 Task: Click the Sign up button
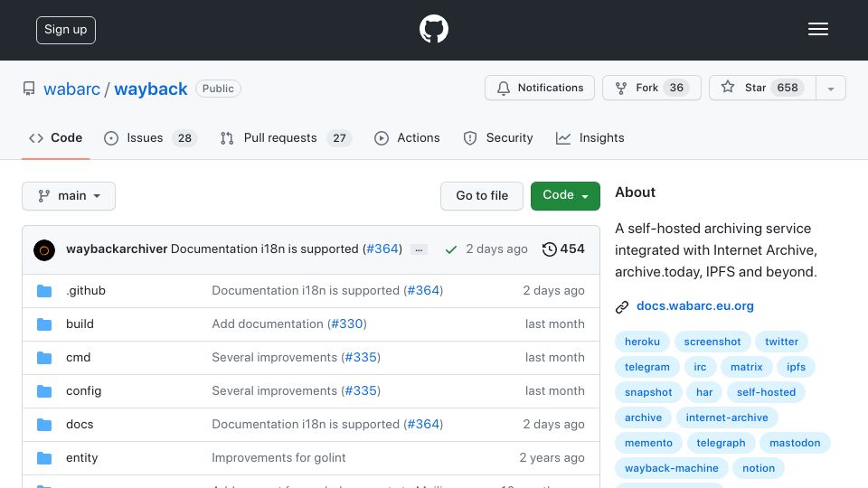[66, 30]
